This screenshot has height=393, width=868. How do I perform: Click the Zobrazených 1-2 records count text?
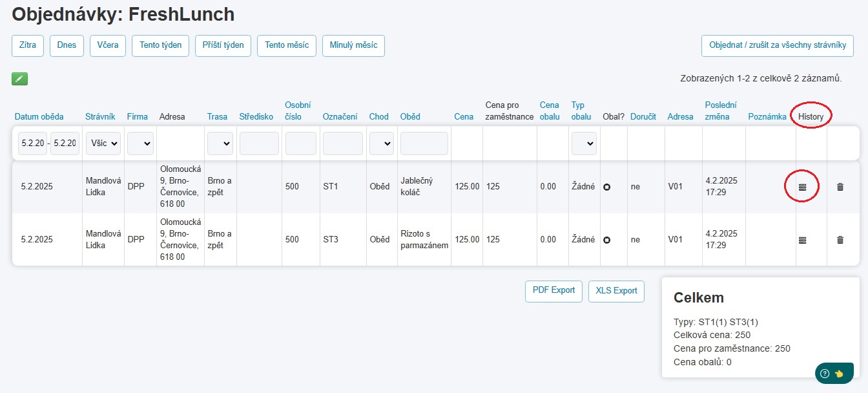pos(761,78)
